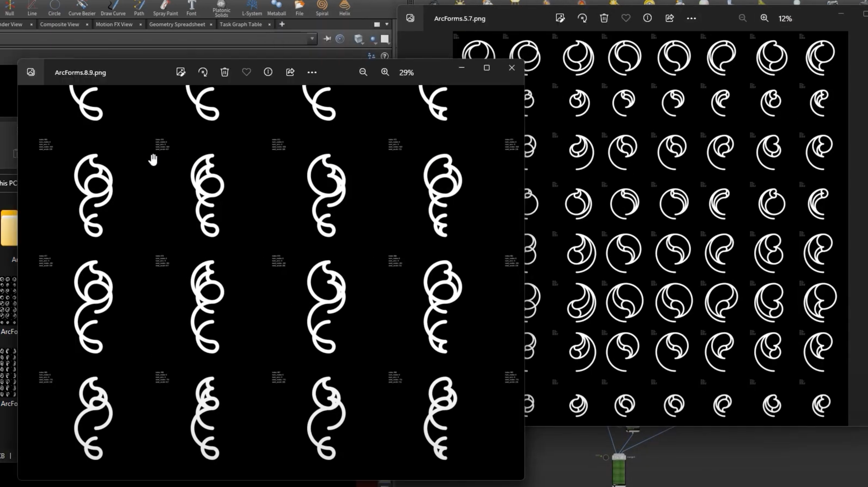868x487 pixels.
Task: Expand the pane tab options arrow
Action: (x=387, y=24)
